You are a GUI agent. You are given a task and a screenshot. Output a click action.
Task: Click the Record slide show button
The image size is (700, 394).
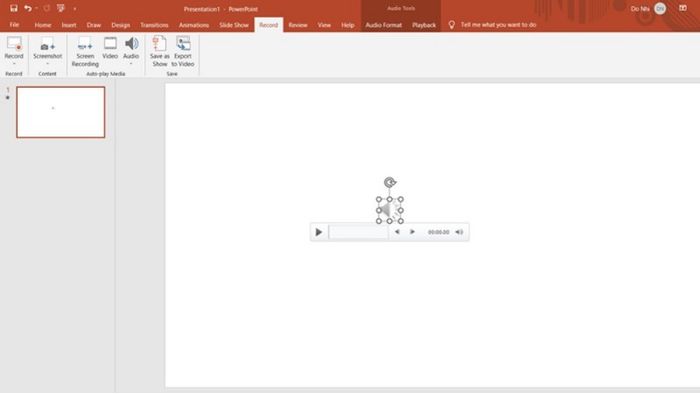pos(14,48)
